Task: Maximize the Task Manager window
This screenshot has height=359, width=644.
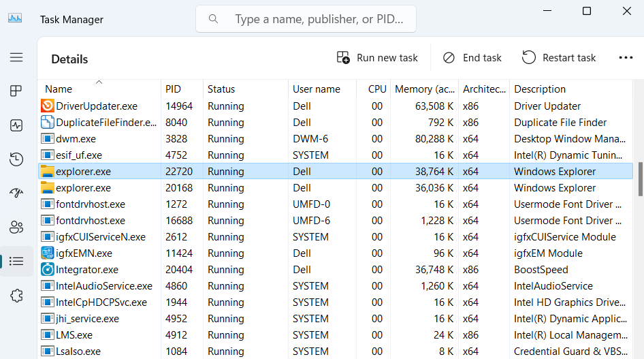Action: [587, 11]
